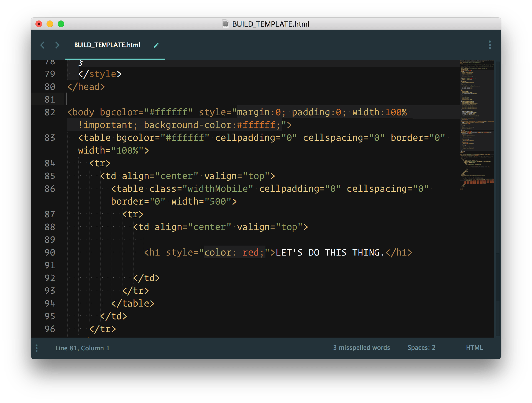Image resolution: width=532 pixels, height=403 pixels.
Task: Click line number 90 in the gutter
Action: coord(50,252)
